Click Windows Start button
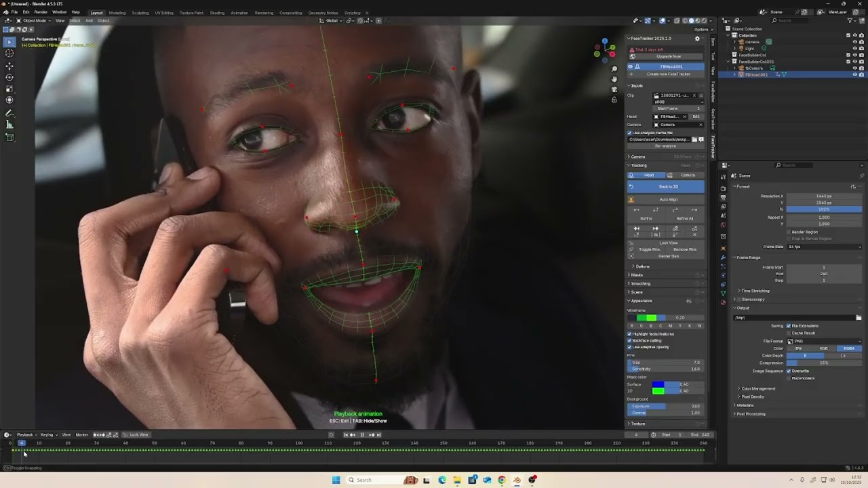The image size is (868, 488). coord(336,480)
